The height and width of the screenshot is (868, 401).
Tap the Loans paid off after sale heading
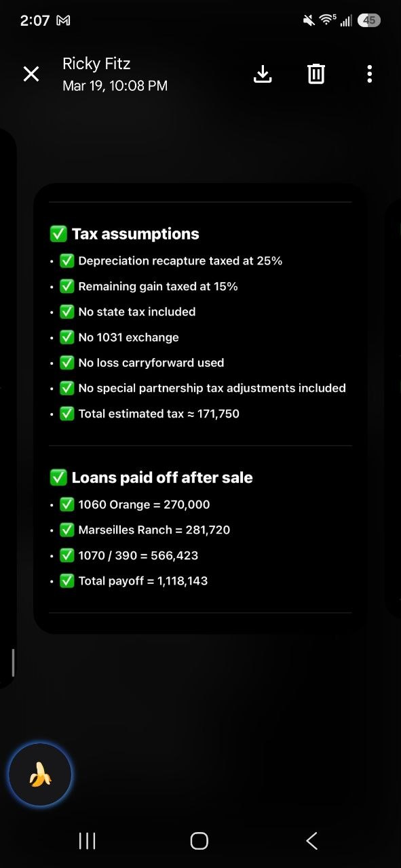(x=162, y=477)
